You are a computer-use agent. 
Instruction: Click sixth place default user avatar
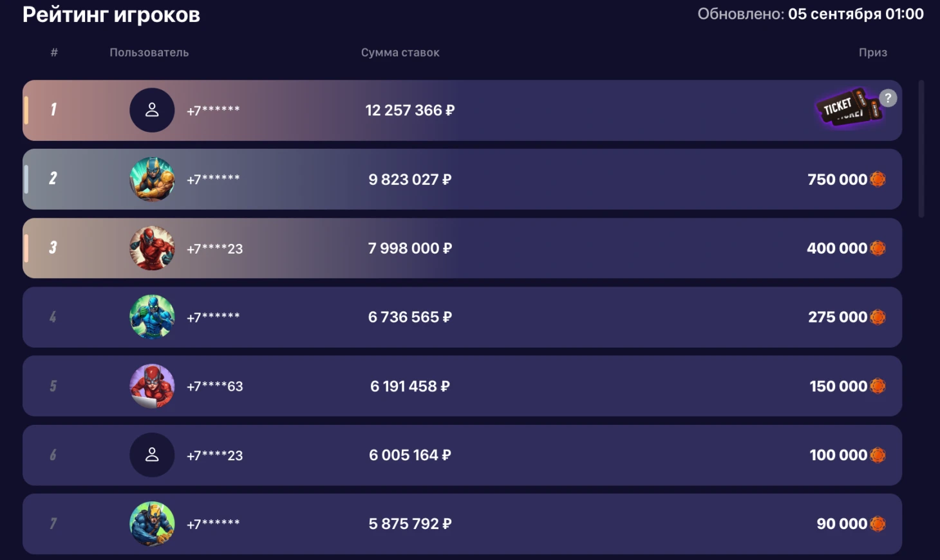tap(152, 455)
